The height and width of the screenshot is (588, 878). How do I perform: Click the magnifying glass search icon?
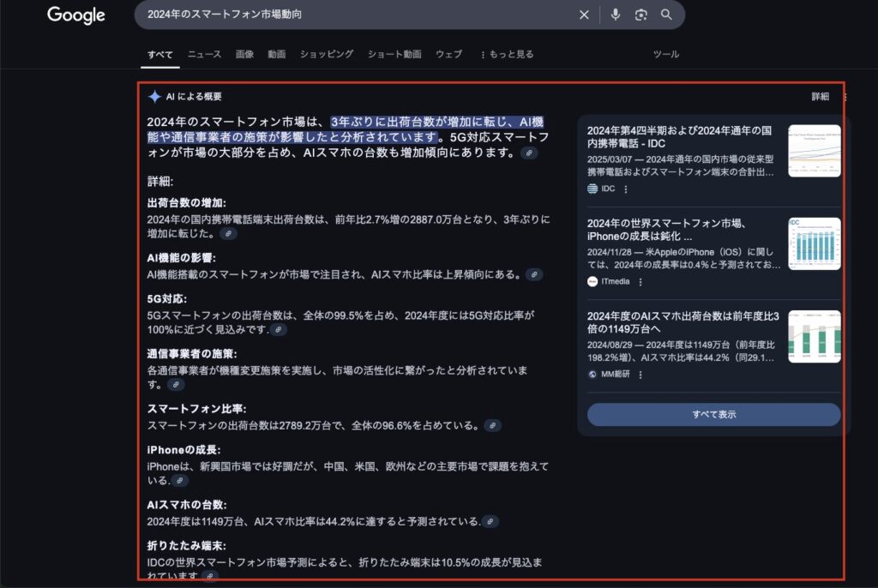(666, 15)
